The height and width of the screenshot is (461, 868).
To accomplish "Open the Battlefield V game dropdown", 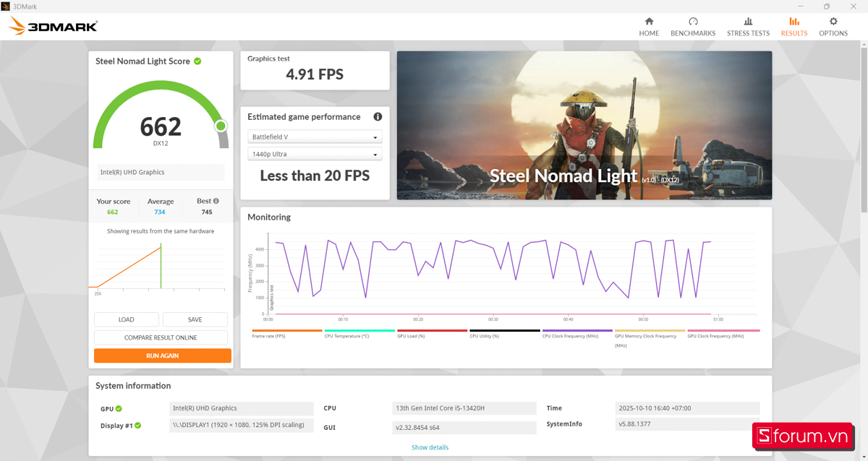I will 315,137.
